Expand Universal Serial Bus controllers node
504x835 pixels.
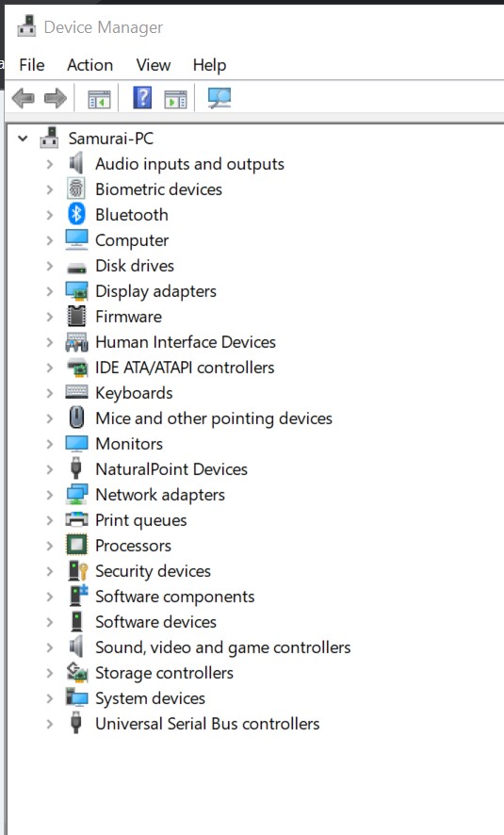(50, 724)
